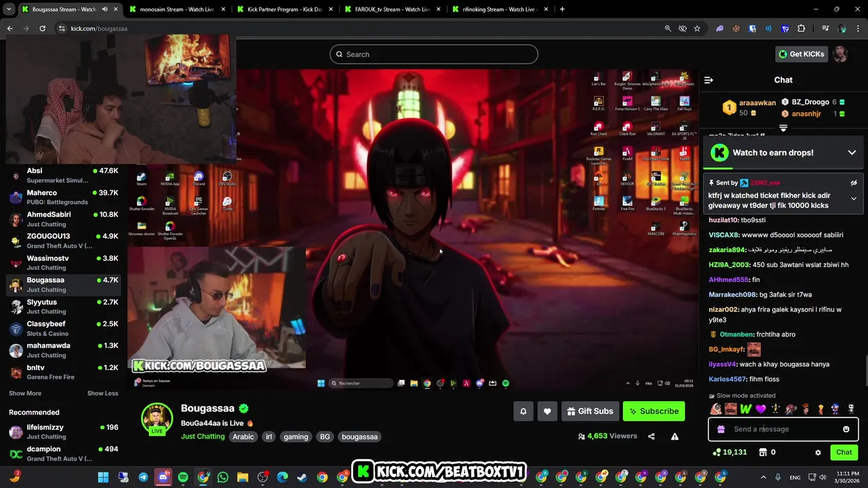Collapse the chat panel with the arrow icon
868x488 pixels.
point(709,80)
